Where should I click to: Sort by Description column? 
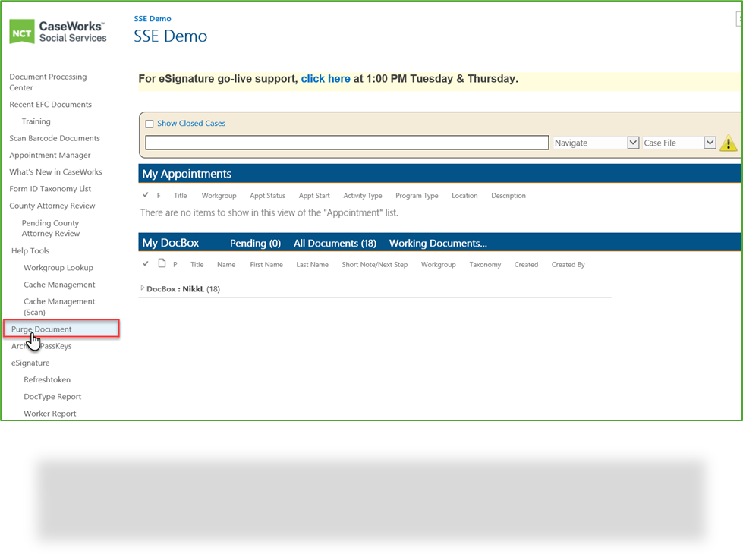click(508, 195)
